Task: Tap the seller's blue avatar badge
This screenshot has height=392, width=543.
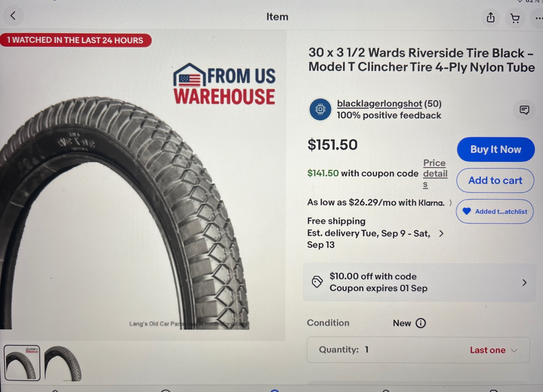Action: click(320, 109)
